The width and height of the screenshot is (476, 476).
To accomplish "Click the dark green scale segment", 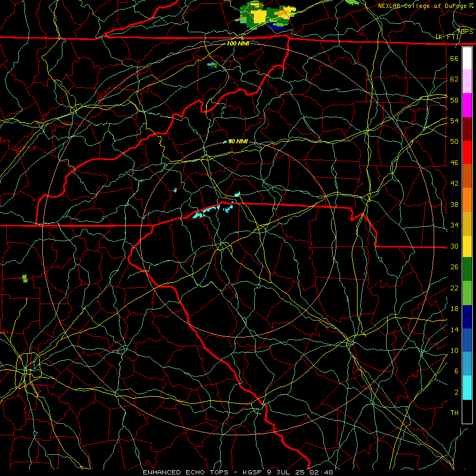I will (x=467, y=269).
